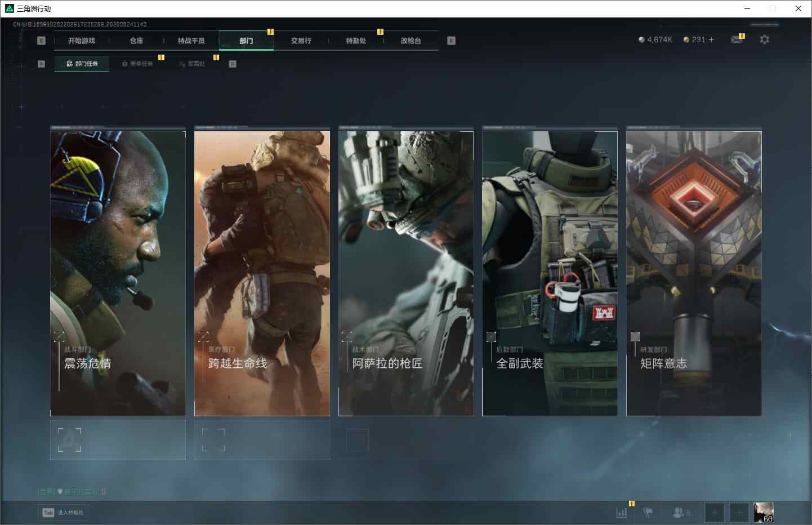
Task: Open the friends list icon showing 5
Action: point(681,513)
